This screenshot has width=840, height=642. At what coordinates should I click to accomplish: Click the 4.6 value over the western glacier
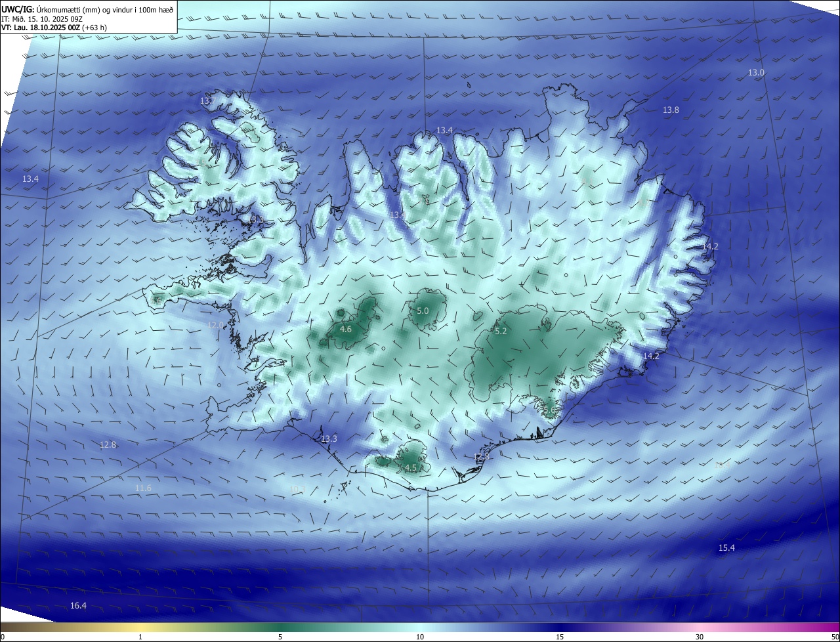[346, 329]
